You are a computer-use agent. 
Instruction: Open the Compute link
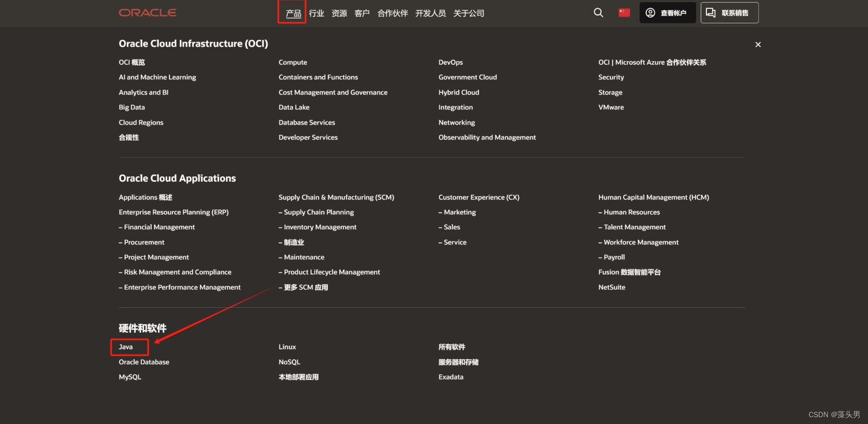[293, 62]
